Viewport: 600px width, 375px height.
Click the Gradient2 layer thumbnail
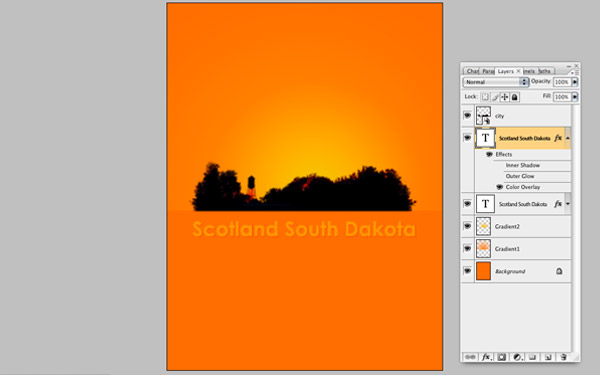click(484, 226)
